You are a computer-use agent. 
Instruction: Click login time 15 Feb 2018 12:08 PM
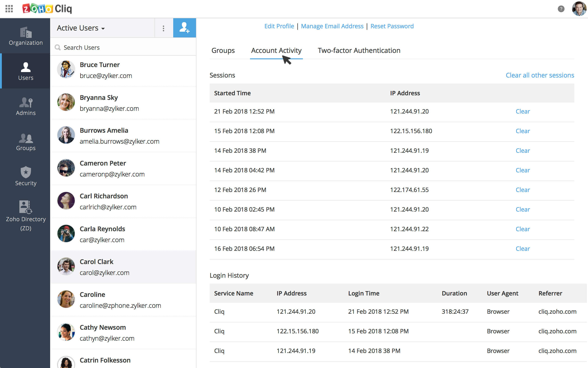378,331
